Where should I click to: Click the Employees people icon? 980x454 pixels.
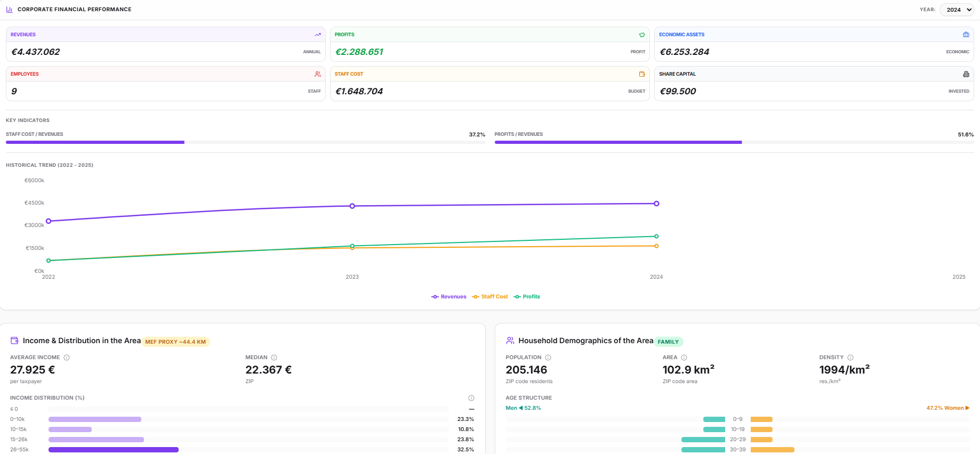(318, 74)
